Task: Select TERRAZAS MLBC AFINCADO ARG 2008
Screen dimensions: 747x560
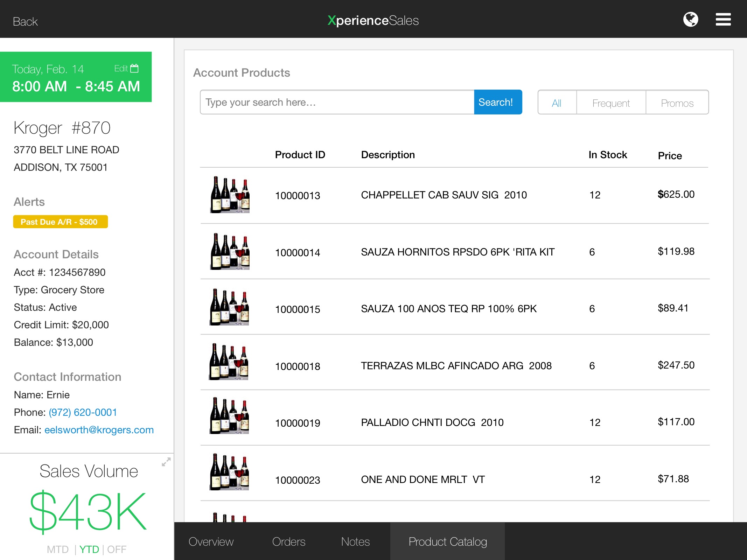Action: tap(456, 366)
